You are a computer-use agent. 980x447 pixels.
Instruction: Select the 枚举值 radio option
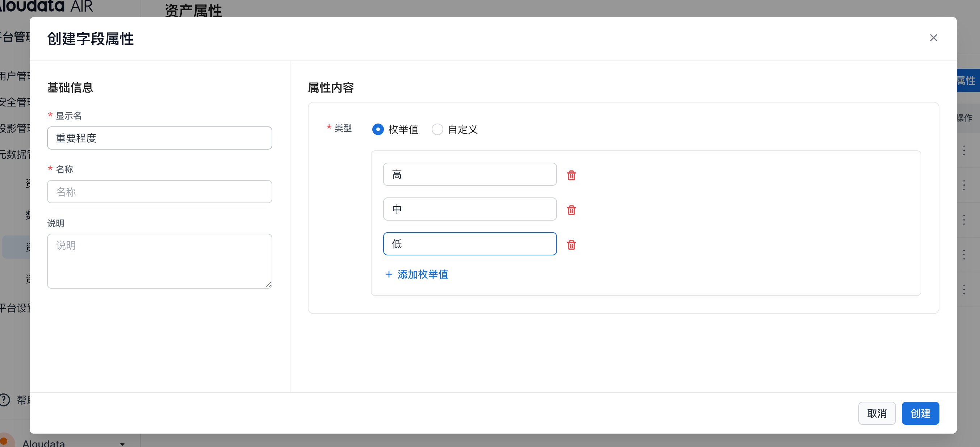point(378,129)
